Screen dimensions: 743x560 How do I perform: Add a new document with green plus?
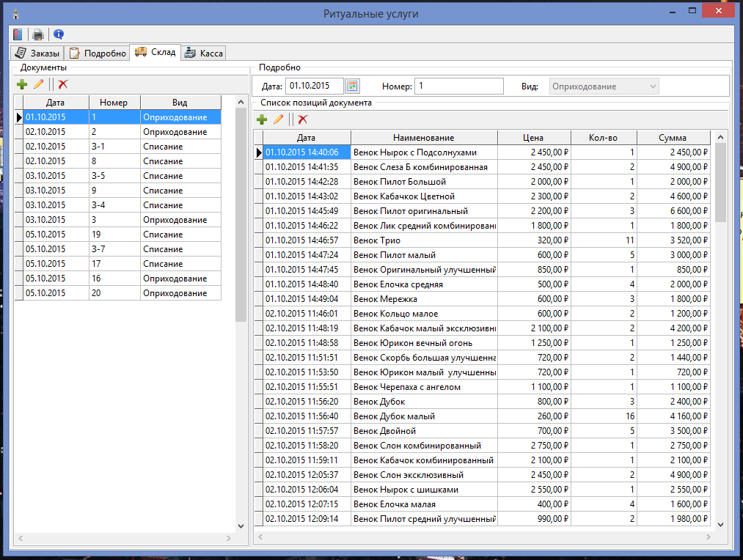pos(22,84)
